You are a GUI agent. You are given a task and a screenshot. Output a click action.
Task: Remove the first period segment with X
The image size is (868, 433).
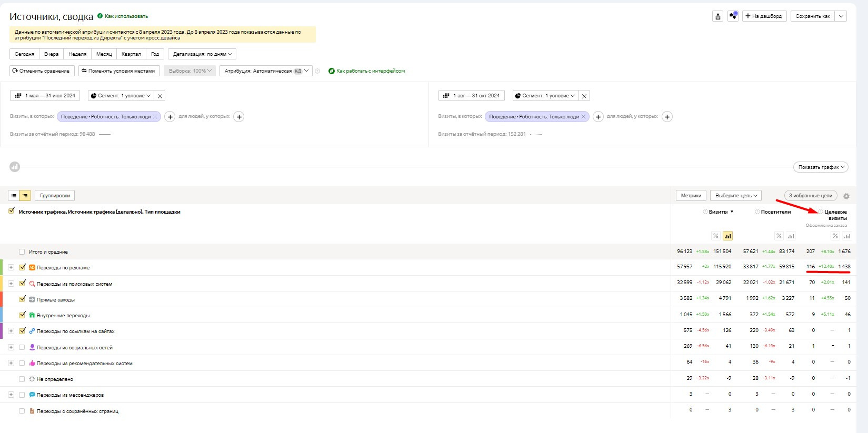160,96
